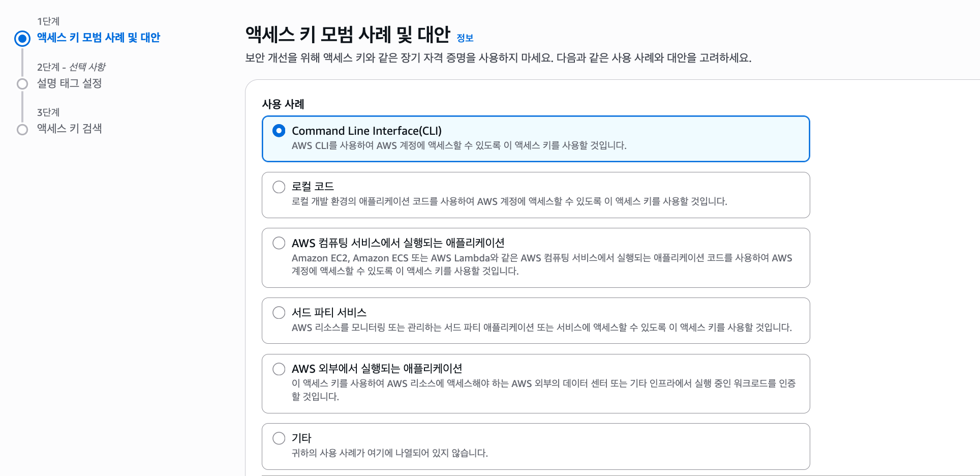
Task: Click the 사용 사례 section label
Action: (x=283, y=104)
